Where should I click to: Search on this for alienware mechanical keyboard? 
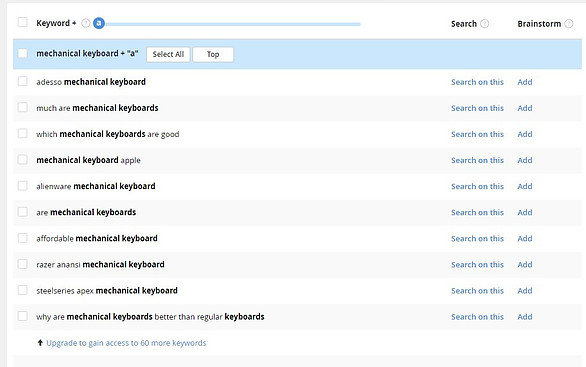tap(477, 186)
